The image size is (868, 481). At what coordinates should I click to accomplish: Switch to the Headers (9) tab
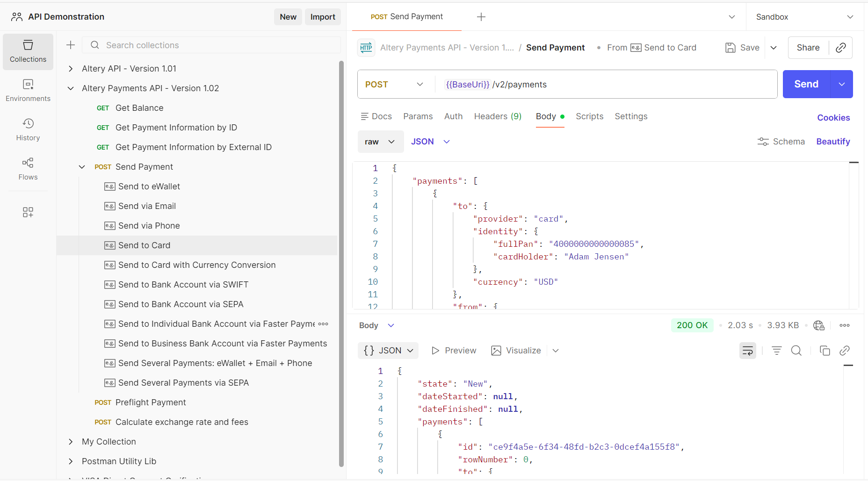click(x=498, y=116)
